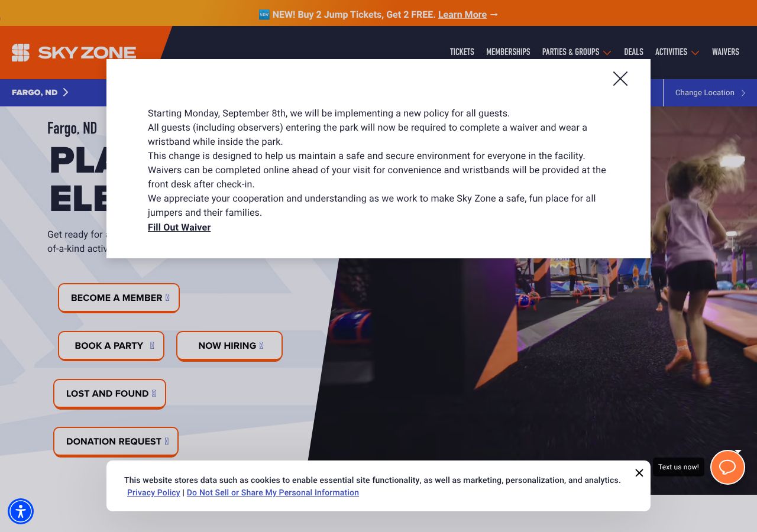Click the Book a Party button
Screen dimensions: 757x532
click(111, 346)
